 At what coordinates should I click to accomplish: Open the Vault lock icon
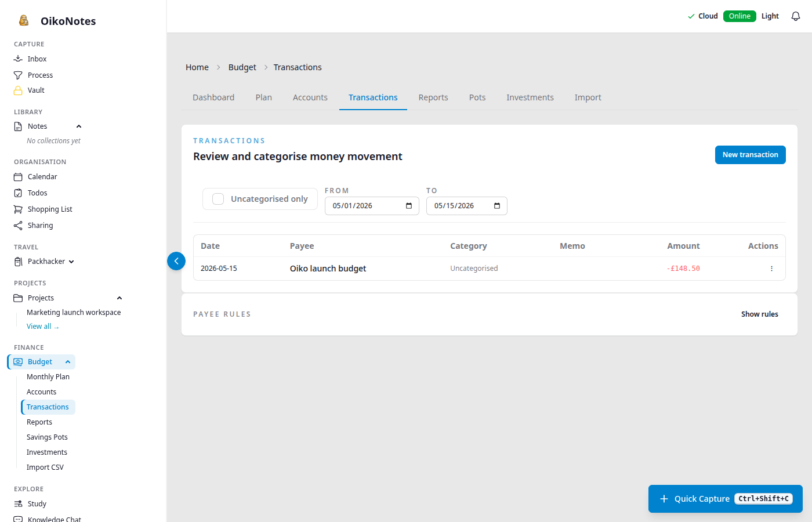point(18,90)
